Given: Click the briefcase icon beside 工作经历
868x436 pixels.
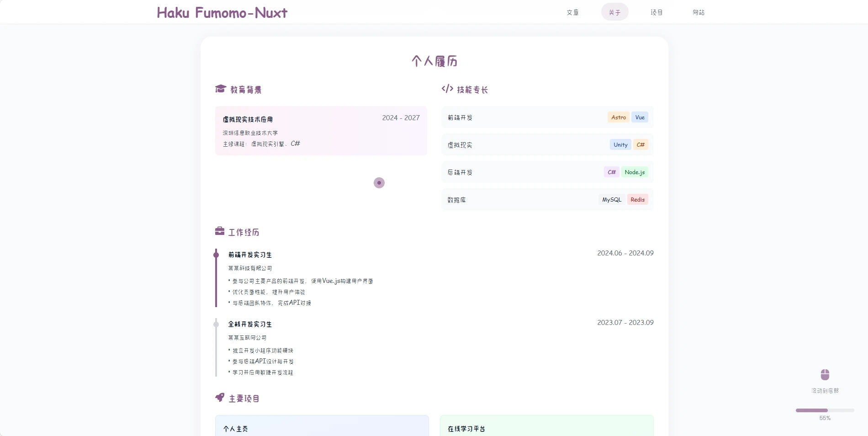Looking at the screenshot, I should click(x=220, y=231).
